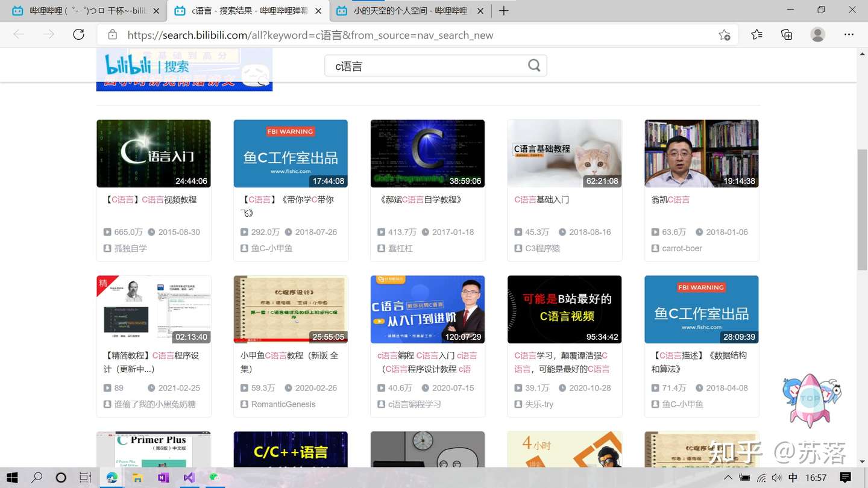Open the 【C语言描述】《数据结构和算法》 title link
This screenshot has width=868, height=488.
coord(699,362)
